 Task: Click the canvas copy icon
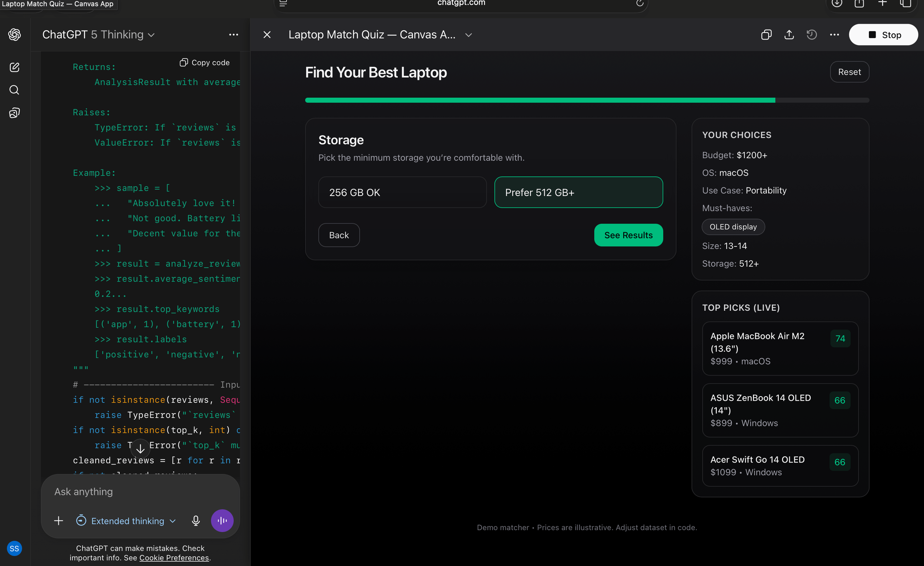(x=766, y=35)
